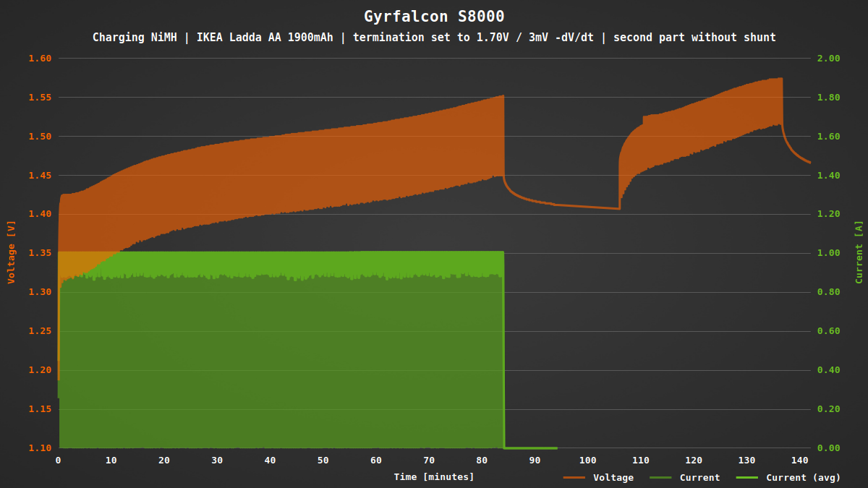Click the dark green Current legend line
This screenshot has width=868, height=488.
661,478
